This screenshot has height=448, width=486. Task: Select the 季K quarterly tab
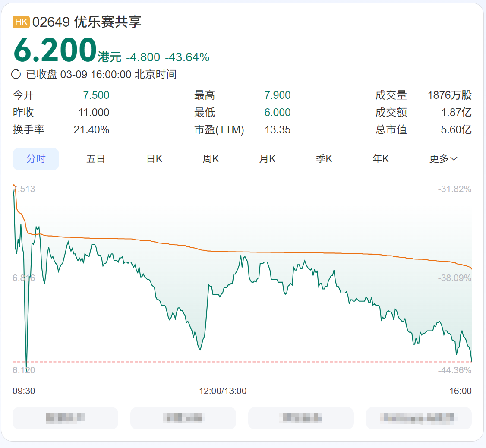coord(324,159)
